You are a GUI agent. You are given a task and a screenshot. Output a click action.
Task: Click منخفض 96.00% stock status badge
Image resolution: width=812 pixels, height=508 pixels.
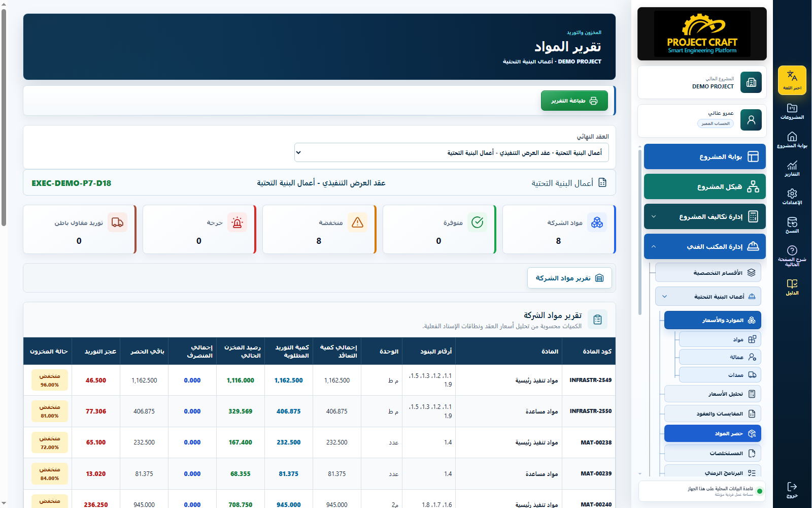tap(50, 380)
